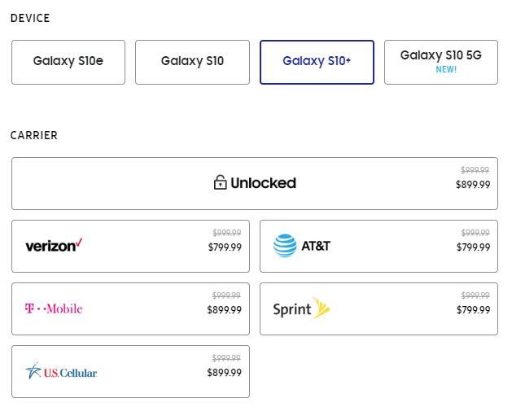
Task: Choose Unlocked carrier at $899.99
Action: tap(473, 185)
